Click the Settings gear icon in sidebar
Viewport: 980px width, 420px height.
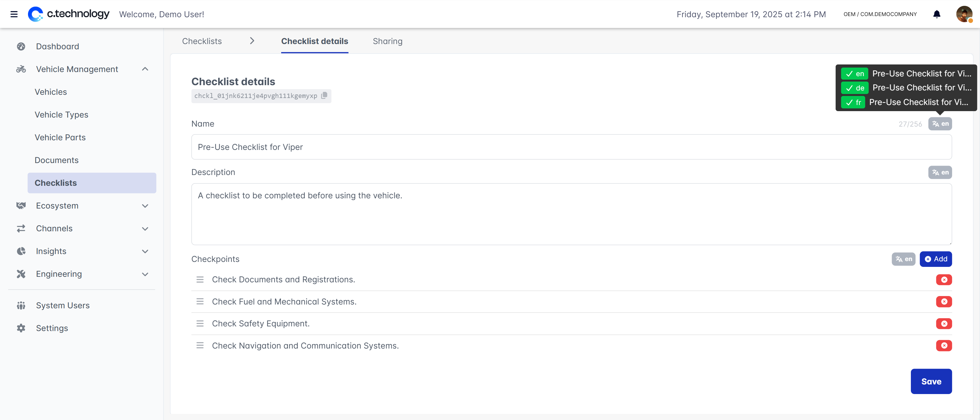[21, 328]
